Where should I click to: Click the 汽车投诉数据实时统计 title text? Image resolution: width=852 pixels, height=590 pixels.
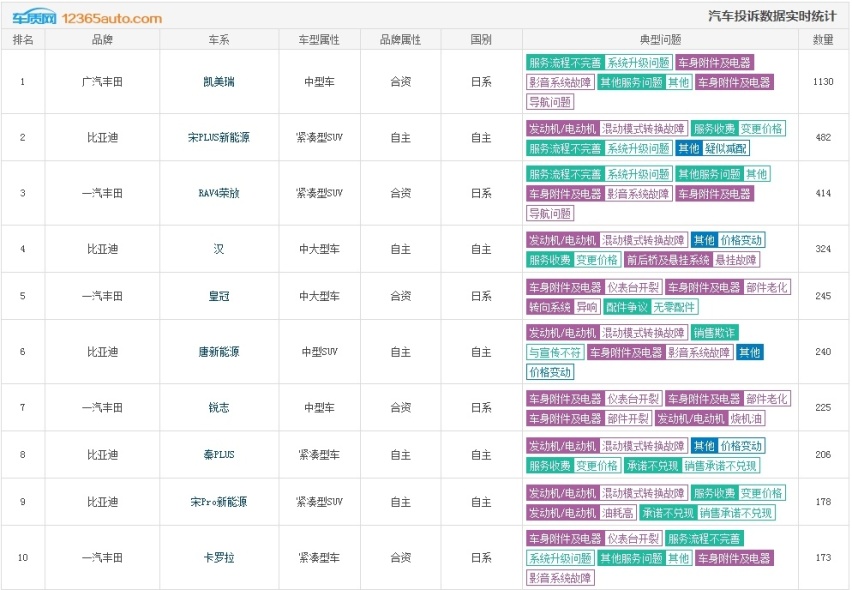coord(772,16)
